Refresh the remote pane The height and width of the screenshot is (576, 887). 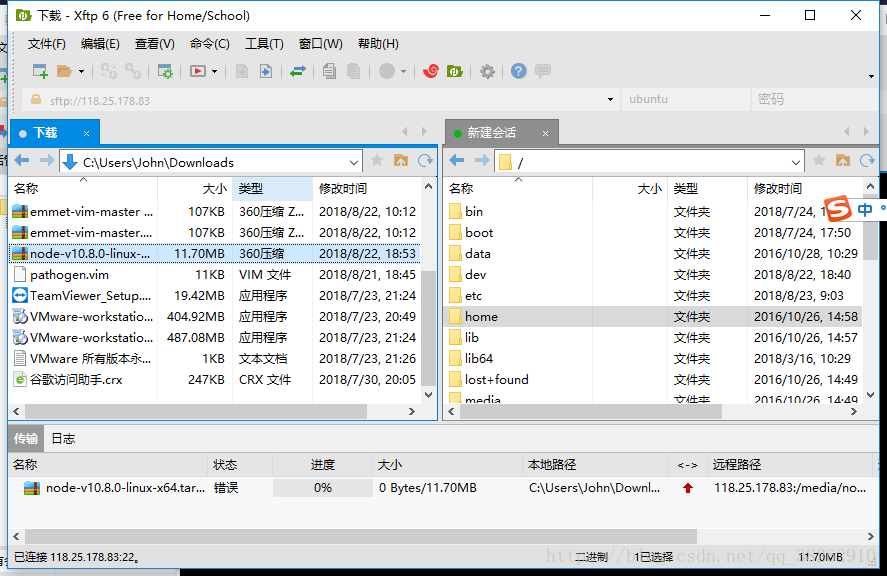click(x=867, y=161)
